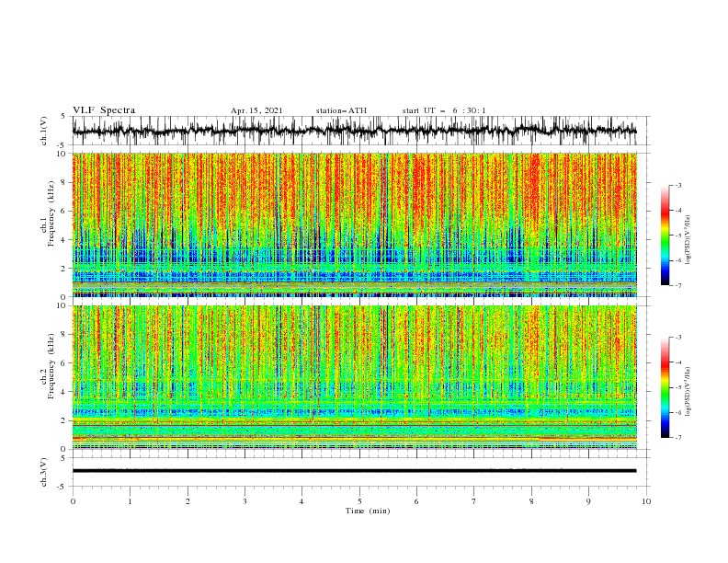The width and height of the screenshot is (728, 563).
Task: Click ch.1 color scale "log(PSD)(V²/Hz)" label
Action: click(x=688, y=240)
